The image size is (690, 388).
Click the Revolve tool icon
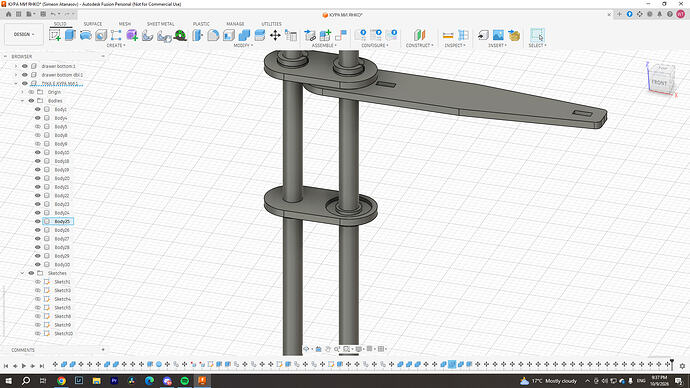(x=86, y=35)
